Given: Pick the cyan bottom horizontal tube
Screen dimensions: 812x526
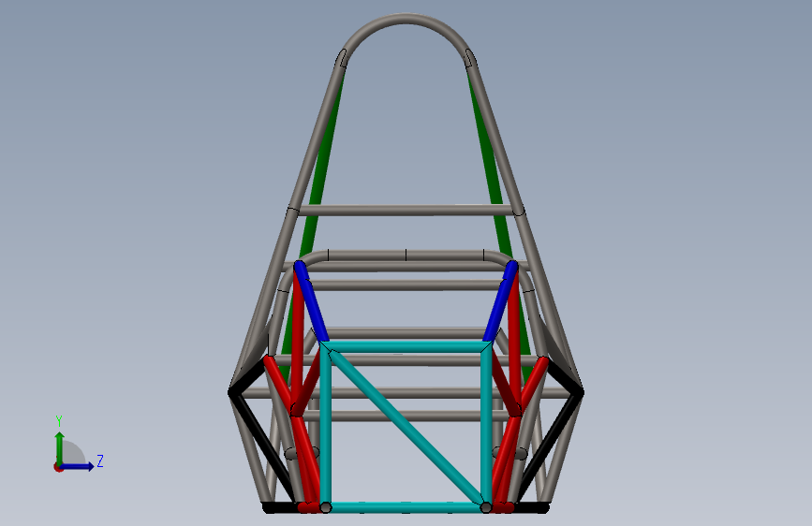Looking at the screenshot, I should tap(406, 507).
